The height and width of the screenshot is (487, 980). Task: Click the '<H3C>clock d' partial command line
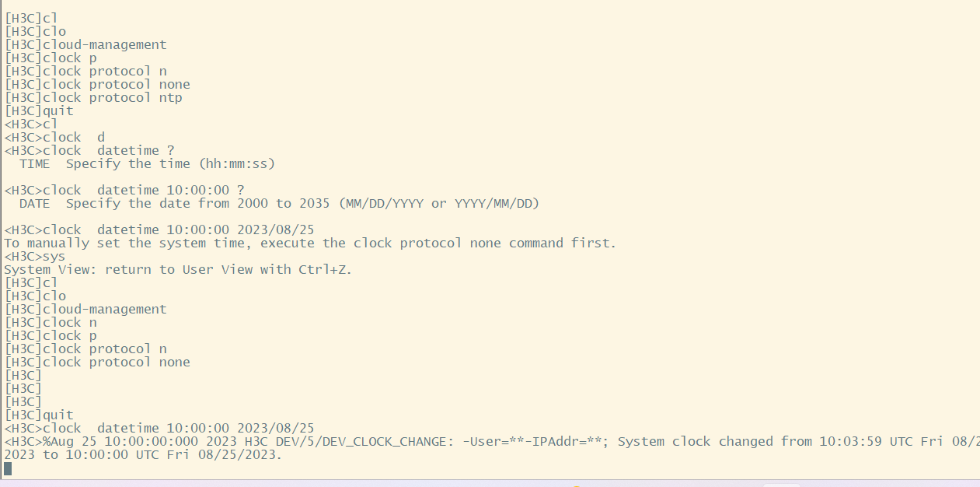click(x=54, y=138)
